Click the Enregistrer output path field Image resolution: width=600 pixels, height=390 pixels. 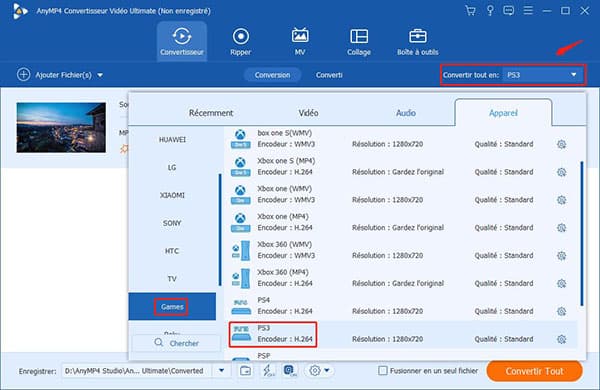tap(137, 371)
